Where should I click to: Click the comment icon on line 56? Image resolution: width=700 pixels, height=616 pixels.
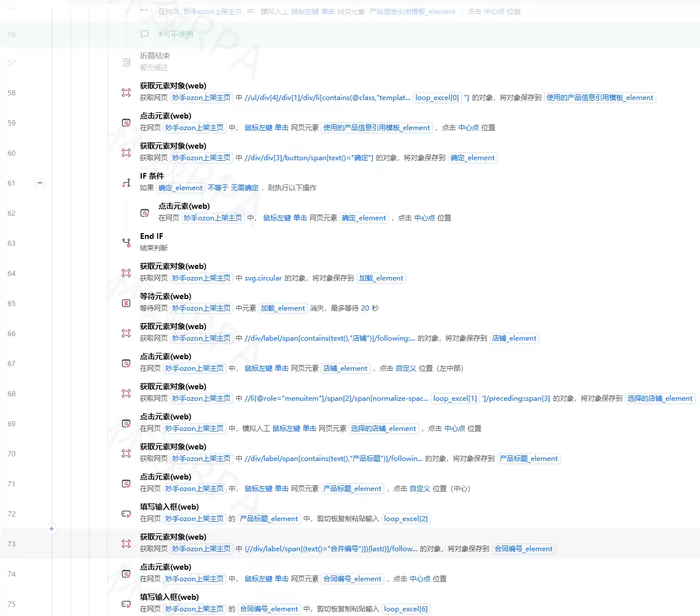pyautogui.click(x=145, y=34)
